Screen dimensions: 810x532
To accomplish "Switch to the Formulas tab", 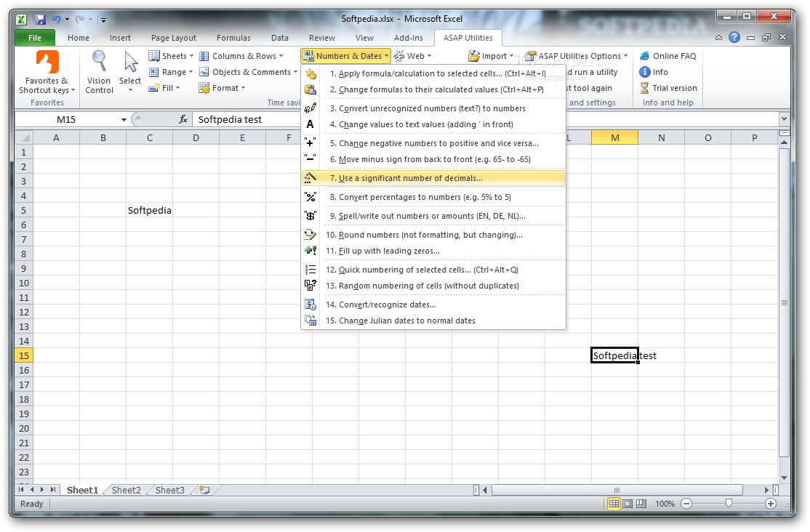I will pyautogui.click(x=233, y=38).
